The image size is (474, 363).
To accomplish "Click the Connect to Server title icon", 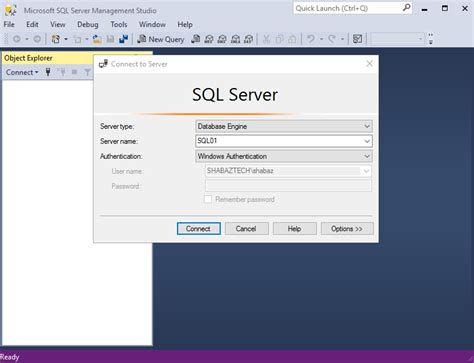I will [103, 64].
